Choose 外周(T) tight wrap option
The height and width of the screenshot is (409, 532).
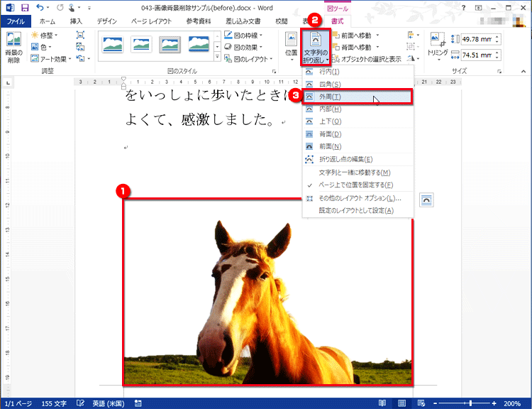[358, 97]
